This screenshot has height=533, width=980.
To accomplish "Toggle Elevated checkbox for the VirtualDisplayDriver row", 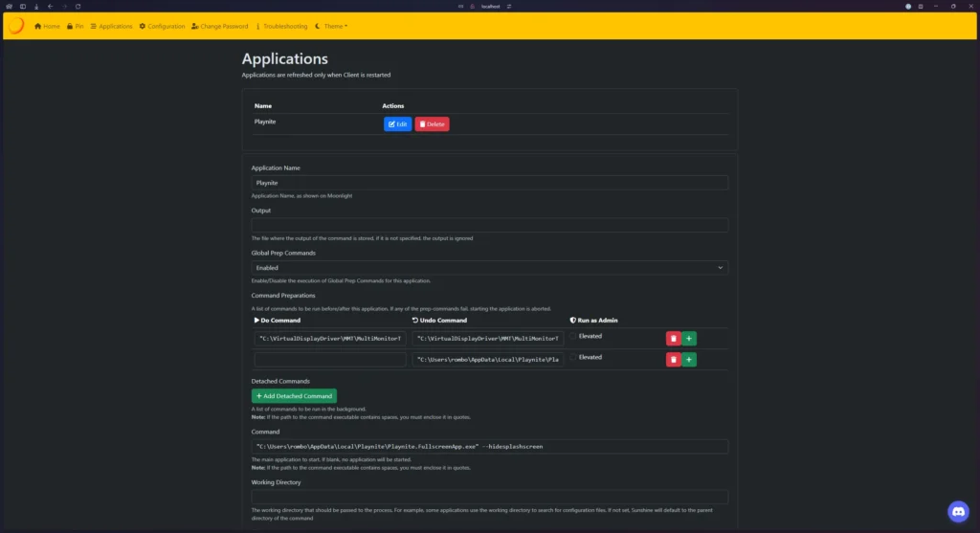I will pyautogui.click(x=572, y=336).
